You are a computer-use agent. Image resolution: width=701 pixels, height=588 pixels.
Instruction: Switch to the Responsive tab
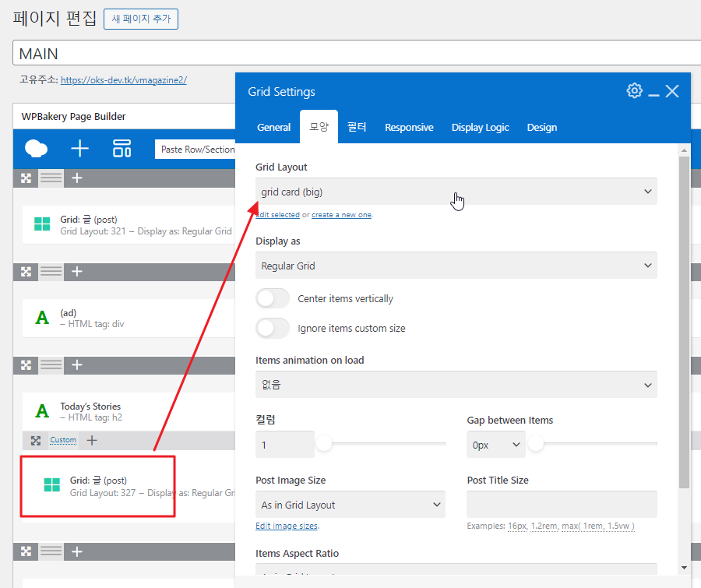tap(409, 128)
